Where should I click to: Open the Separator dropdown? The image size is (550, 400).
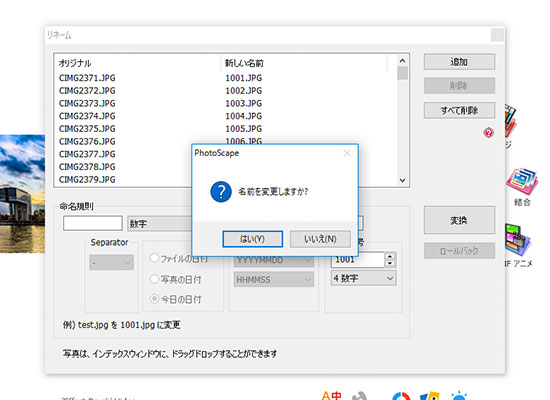pyautogui.click(x=112, y=262)
